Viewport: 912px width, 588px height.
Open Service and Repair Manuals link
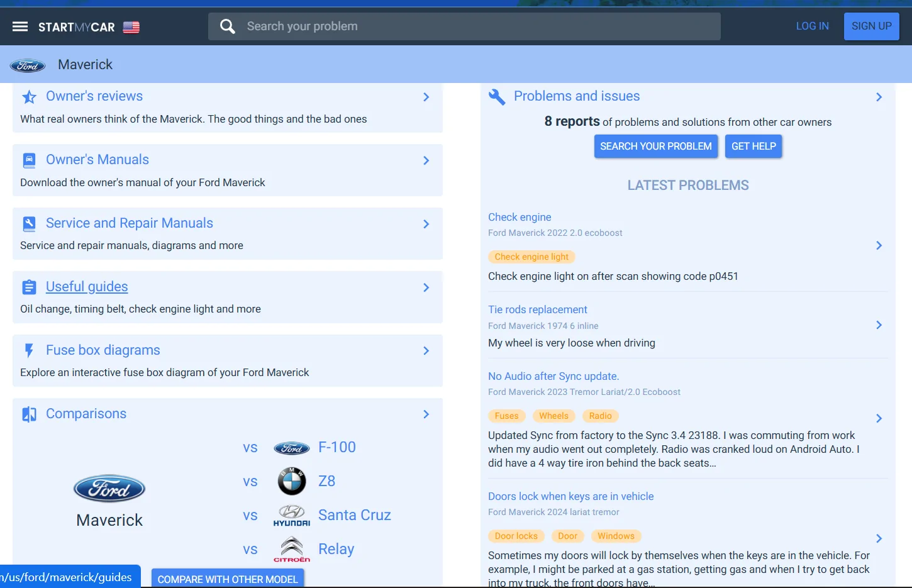(x=130, y=223)
